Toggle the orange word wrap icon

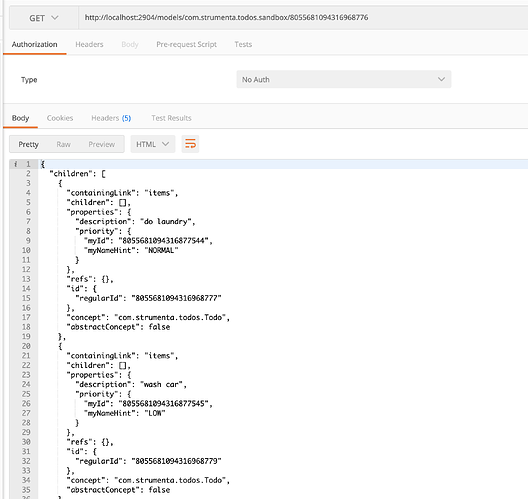[x=190, y=144]
